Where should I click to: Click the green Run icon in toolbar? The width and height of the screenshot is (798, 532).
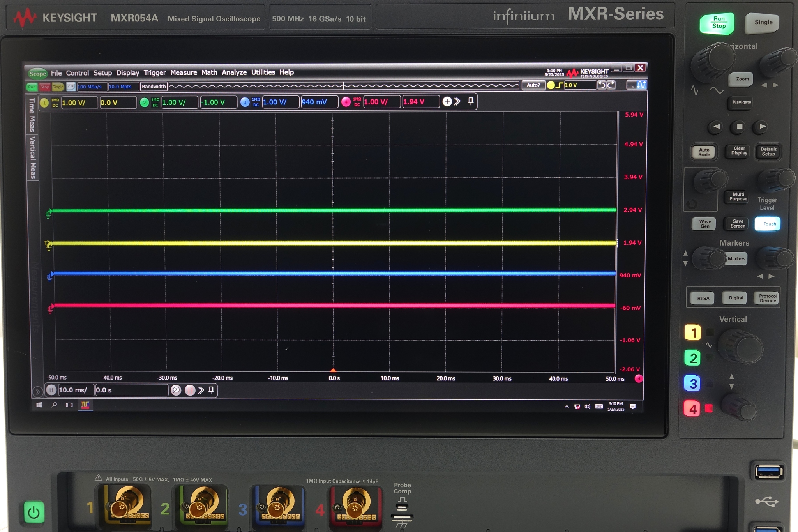(x=32, y=87)
